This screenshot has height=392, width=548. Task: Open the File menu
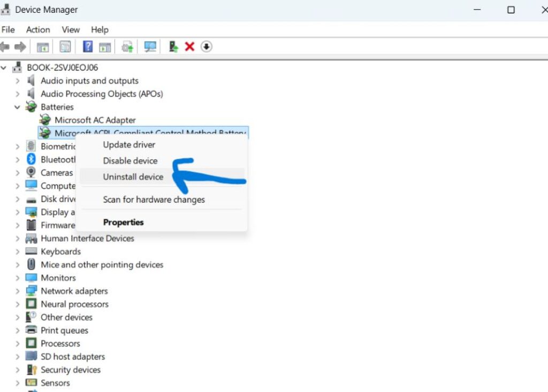click(8, 30)
